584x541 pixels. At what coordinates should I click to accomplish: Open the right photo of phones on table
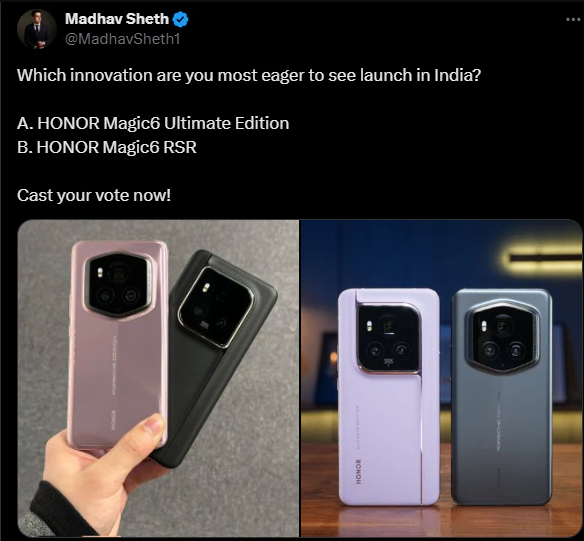pos(441,378)
